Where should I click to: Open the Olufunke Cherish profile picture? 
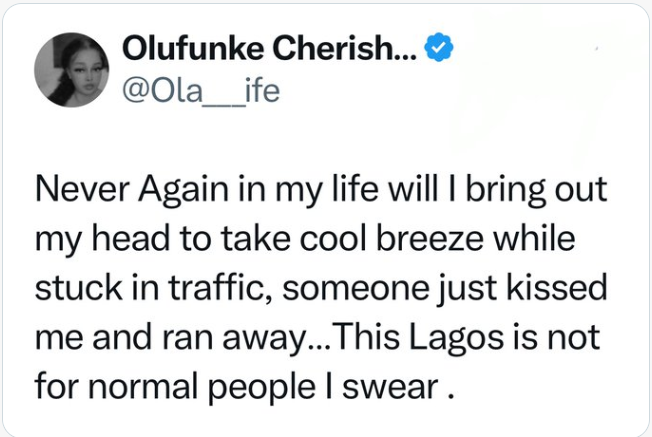71,70
